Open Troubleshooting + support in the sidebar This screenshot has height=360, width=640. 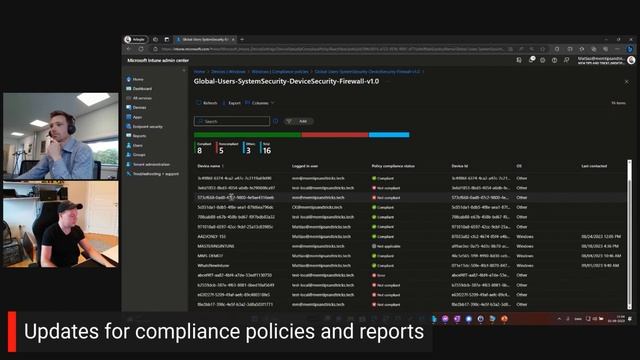pos(153,174)
